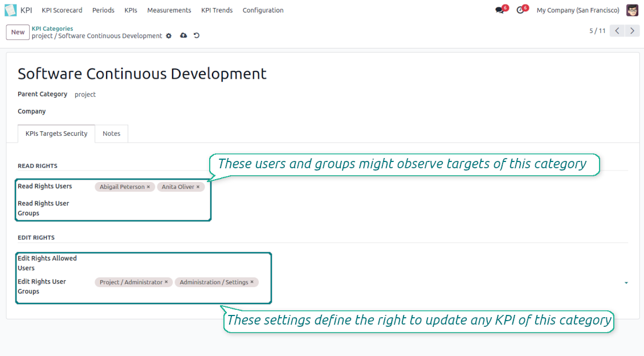Open the gear actions menu
The width and height of the screenshot is (644, 356).
click(x=169, y=36)
